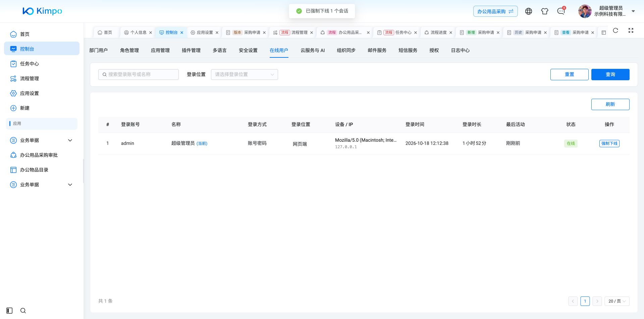The width and height of the screenshot is (644, 319).
Task: Close the 流程进度 tab
Action: pyautogui.click(x=451, y=33)
